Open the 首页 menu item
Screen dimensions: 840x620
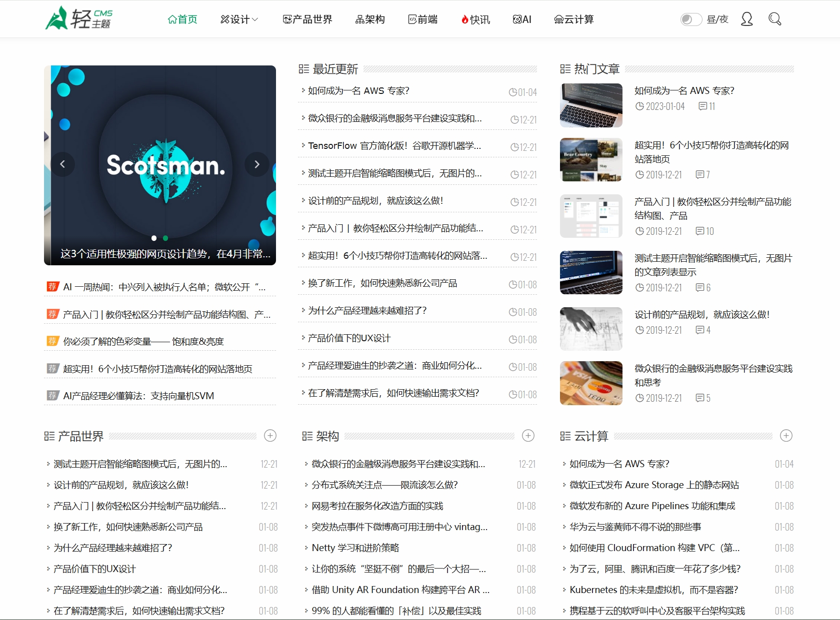182,19
